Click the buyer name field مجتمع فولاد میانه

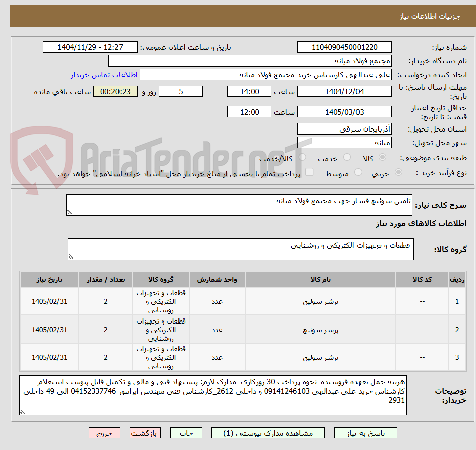pyautogui.click(x=250, y=61)
